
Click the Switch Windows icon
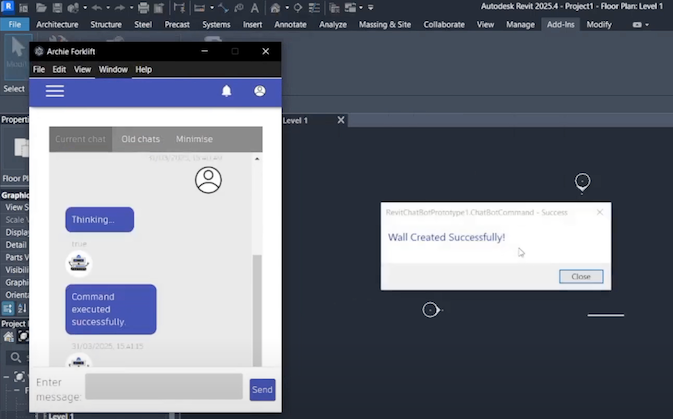[x=351, y=8]
